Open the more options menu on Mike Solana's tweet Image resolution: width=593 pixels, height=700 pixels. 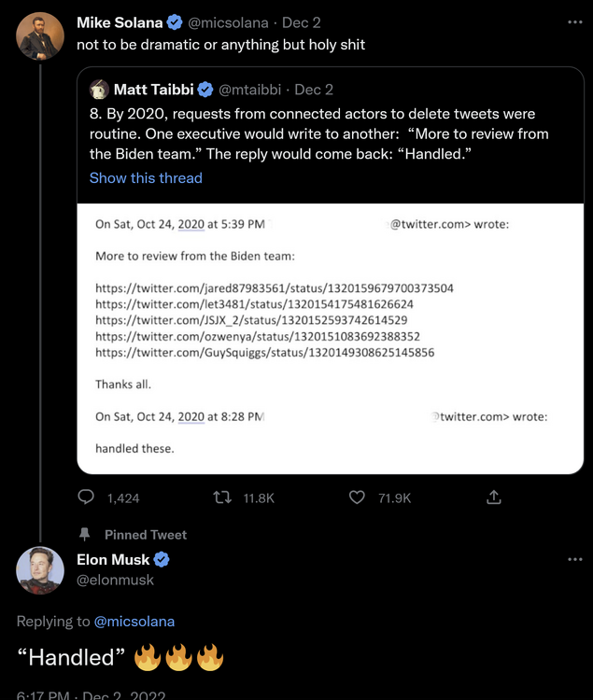coord(574,21)
